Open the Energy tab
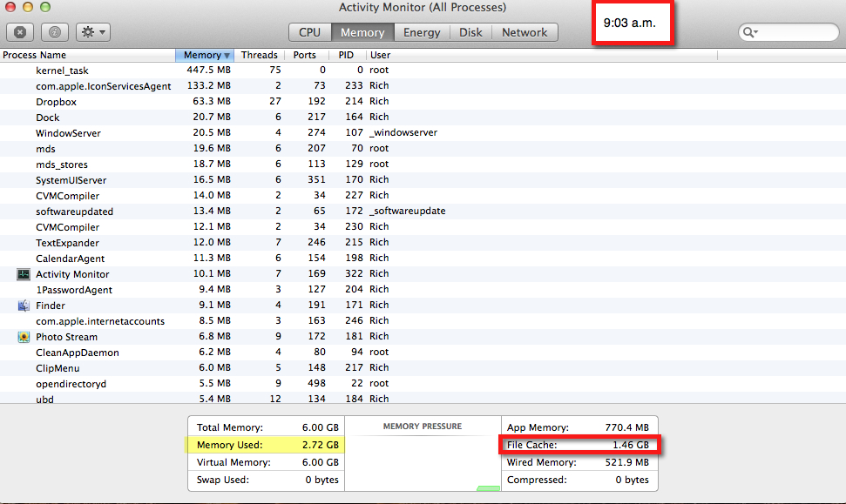 click(422, 32)
